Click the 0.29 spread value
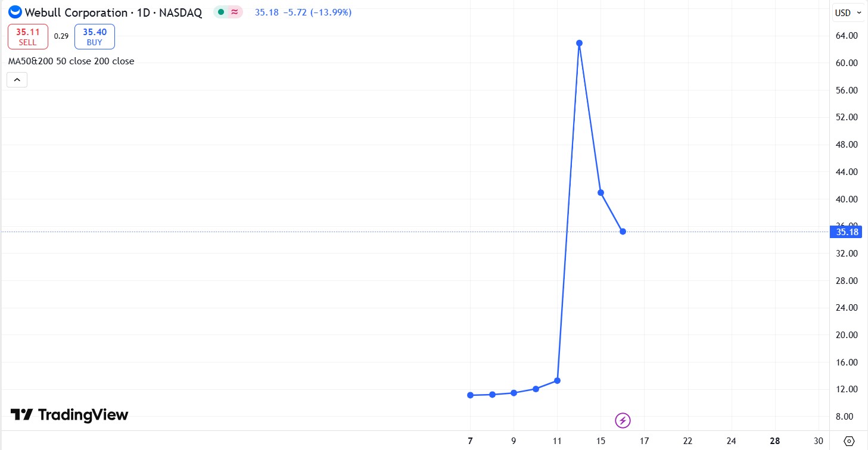Image resolution: width=868 pixels, height=450 pixels. (61, 36)
